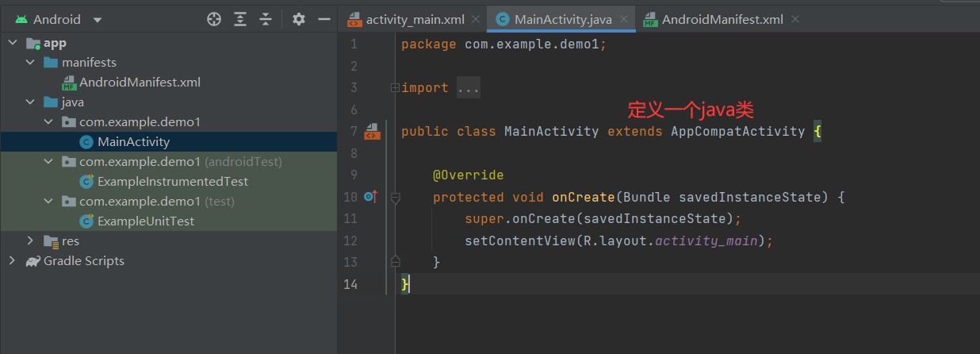This screenshot has width=980, height=354.
Task: Close the activity_main.xml tab
Action: 476,19
